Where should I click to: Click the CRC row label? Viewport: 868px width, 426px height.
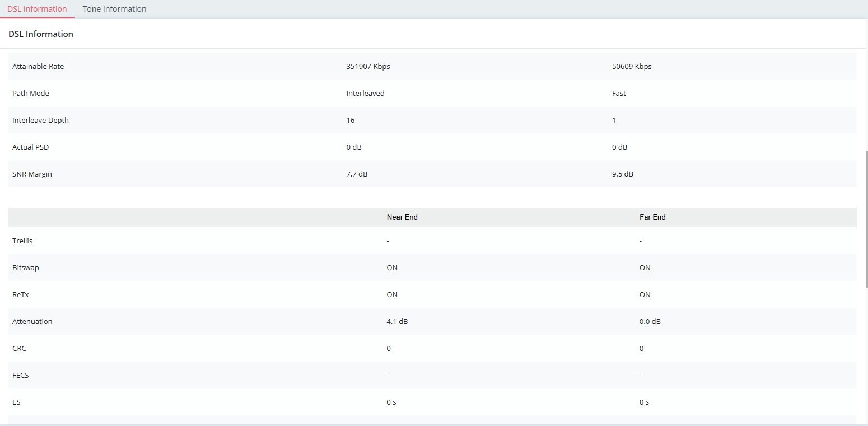pos(19,348)
